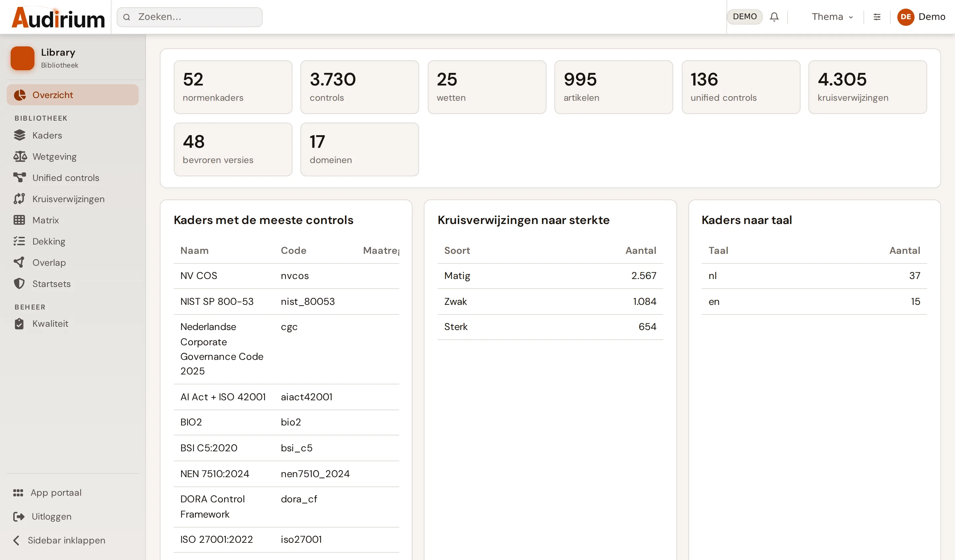Viewport: 955px width, 560px height.
Task: Open the Demo user account menu
Action: [x=921, y=17]
